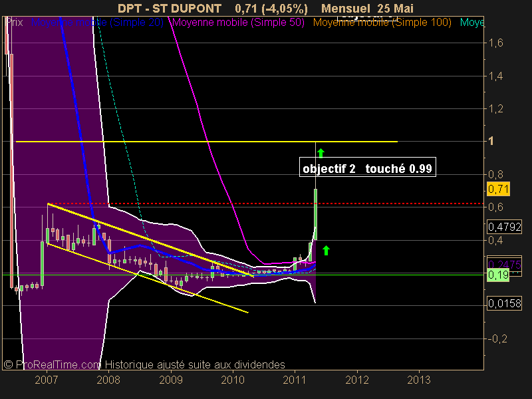
Task: Click the "Moyenne mobile (Simple 20)" legend entry
Action: (97, 23)
